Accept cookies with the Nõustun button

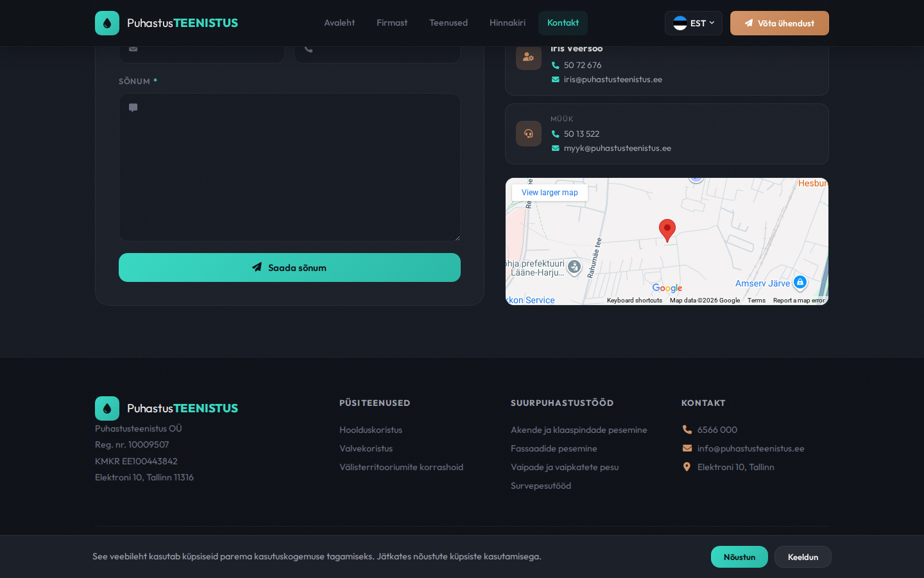pyautogui.click(x=739, y=557)
